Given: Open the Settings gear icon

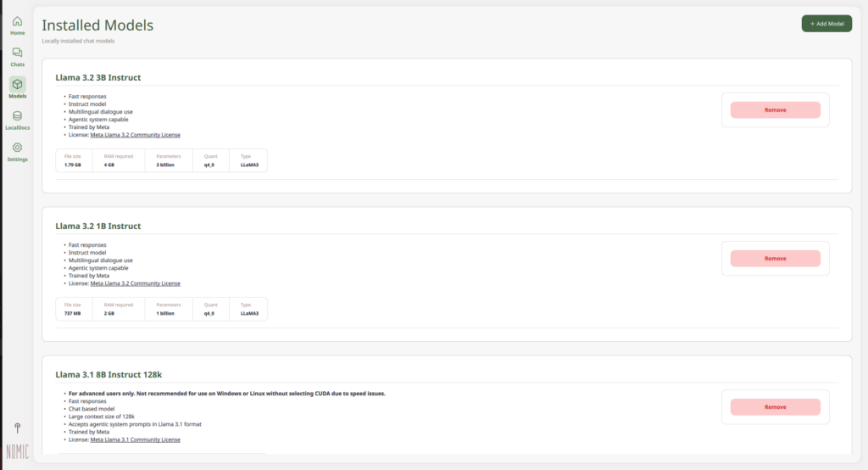Looking at the screenshot, I should [17, 148].
